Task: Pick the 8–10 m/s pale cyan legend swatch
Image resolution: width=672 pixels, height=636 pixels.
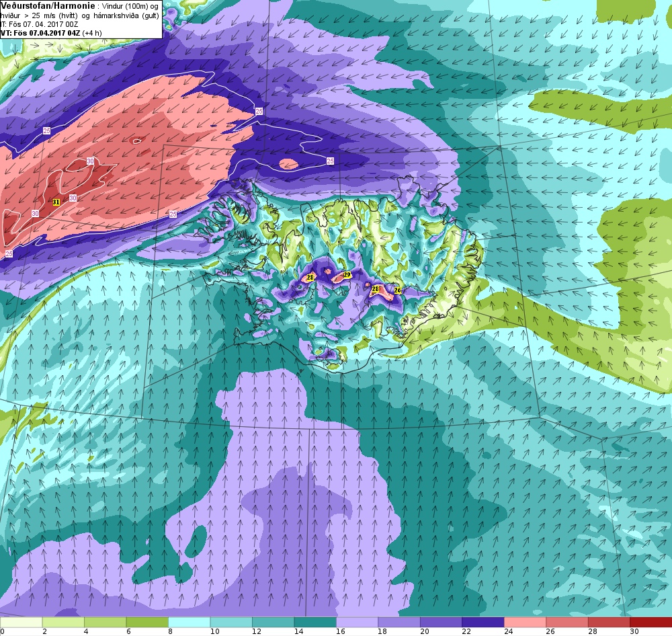Action: point(189,622)
